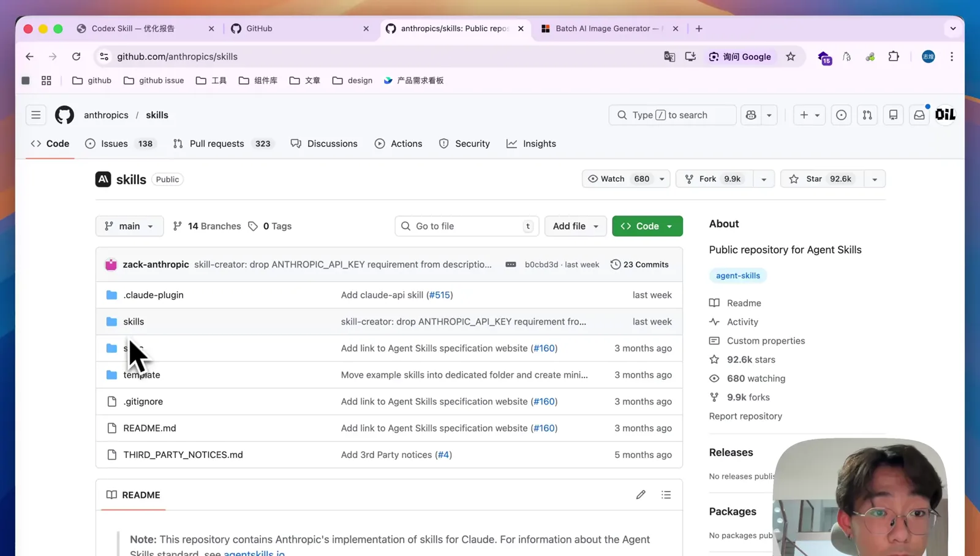Switch to the Discussions tab
980x556 pixels.
[x=324, y=144]
